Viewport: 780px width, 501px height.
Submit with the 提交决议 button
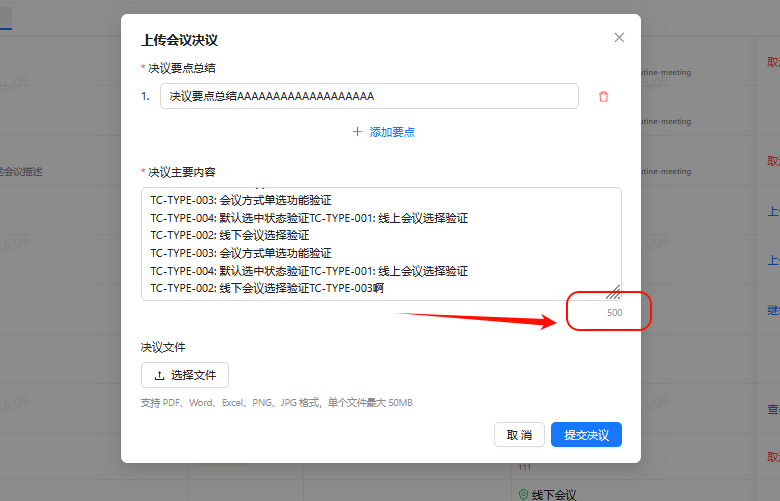point(586,435)
